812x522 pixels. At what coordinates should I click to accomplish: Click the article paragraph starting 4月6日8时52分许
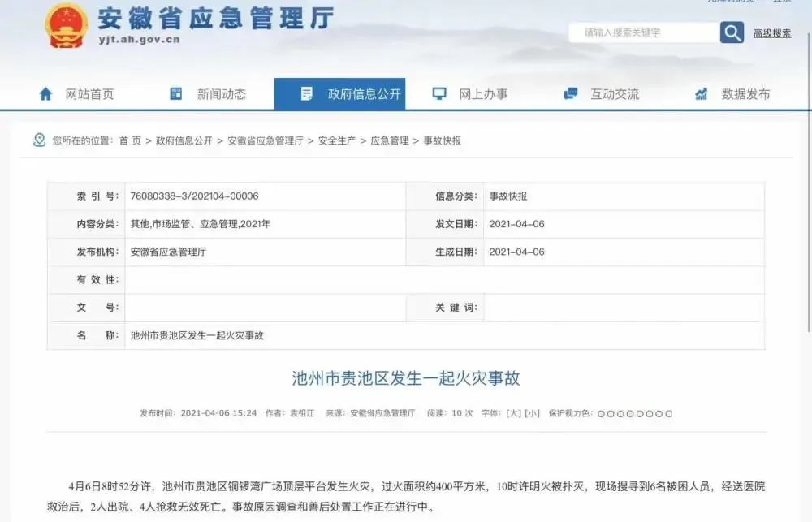[x=406, y=497]
